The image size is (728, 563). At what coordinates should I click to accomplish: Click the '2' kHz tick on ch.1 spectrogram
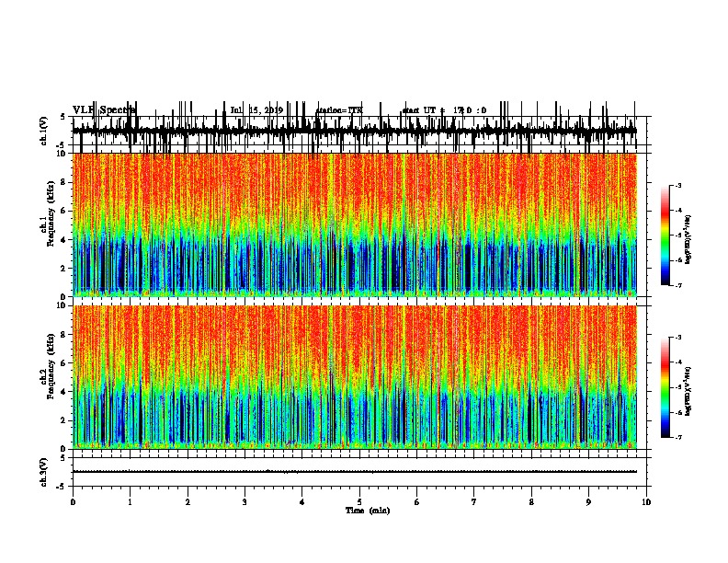(64, 268)
